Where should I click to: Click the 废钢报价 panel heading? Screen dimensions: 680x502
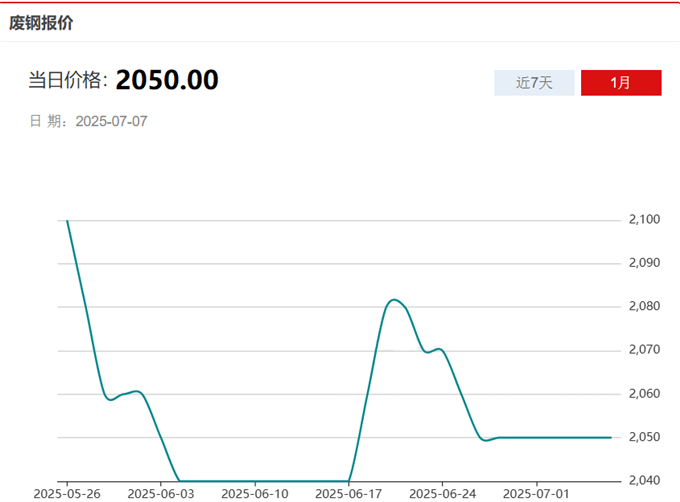pyautogui.click(x=41, y=22)
